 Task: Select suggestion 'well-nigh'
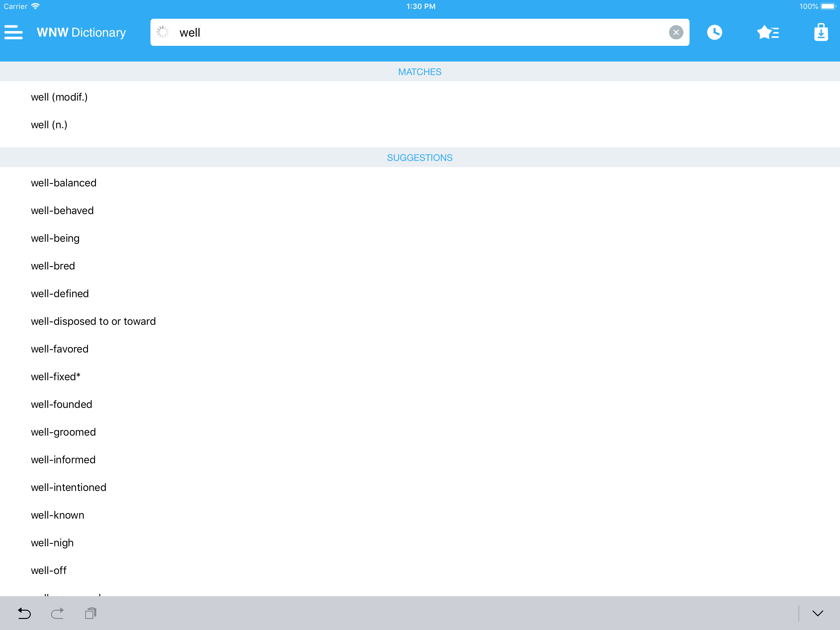coord(420,543)
